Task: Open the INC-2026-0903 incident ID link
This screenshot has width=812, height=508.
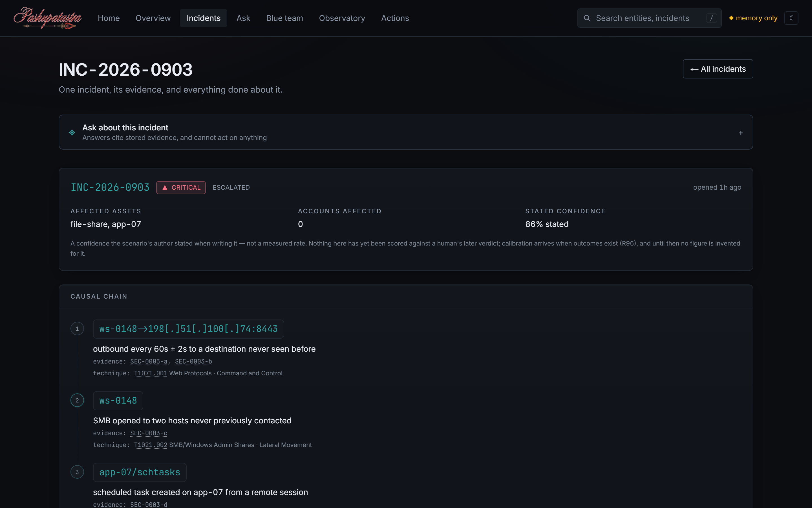Action: [x=110, y=187]
